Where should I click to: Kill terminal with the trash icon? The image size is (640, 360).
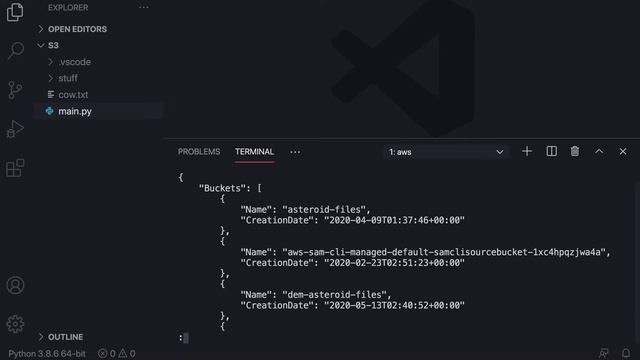click(x=575, y=151)
